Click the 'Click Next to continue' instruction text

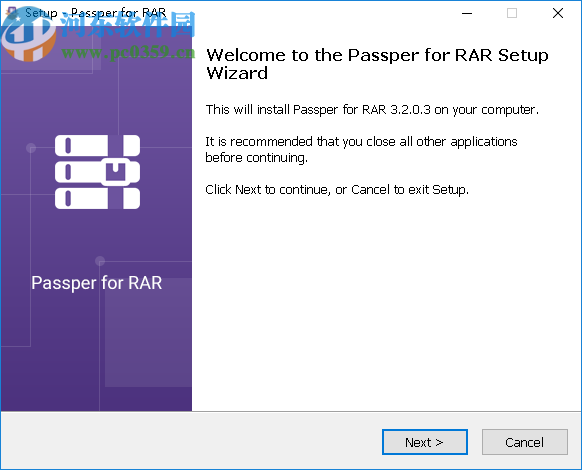point(337,190)
